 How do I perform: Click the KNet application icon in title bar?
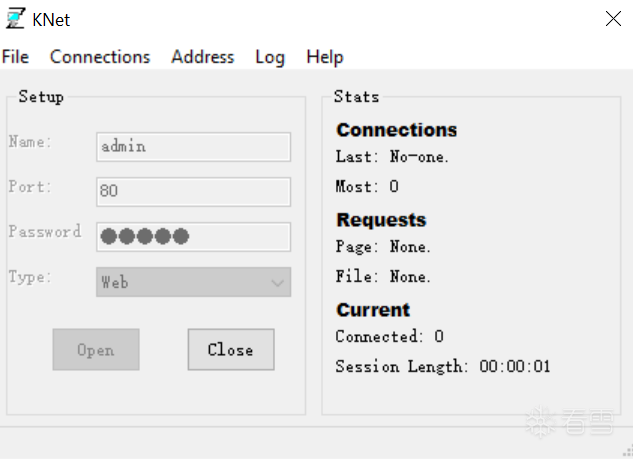pyautogui.click(x=15, y=19)
